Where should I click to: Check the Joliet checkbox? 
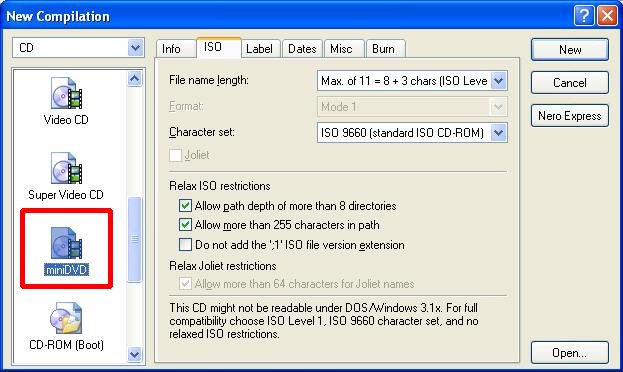pyautogui.click(x=176, y=155)
